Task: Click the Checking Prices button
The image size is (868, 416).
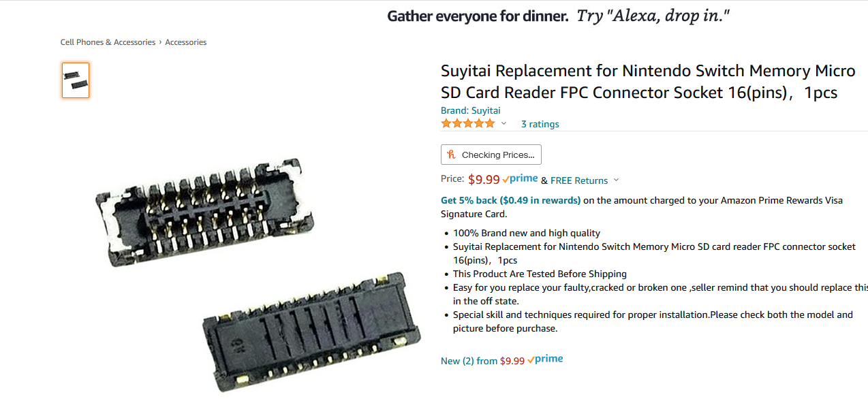Action: point(491,155)
